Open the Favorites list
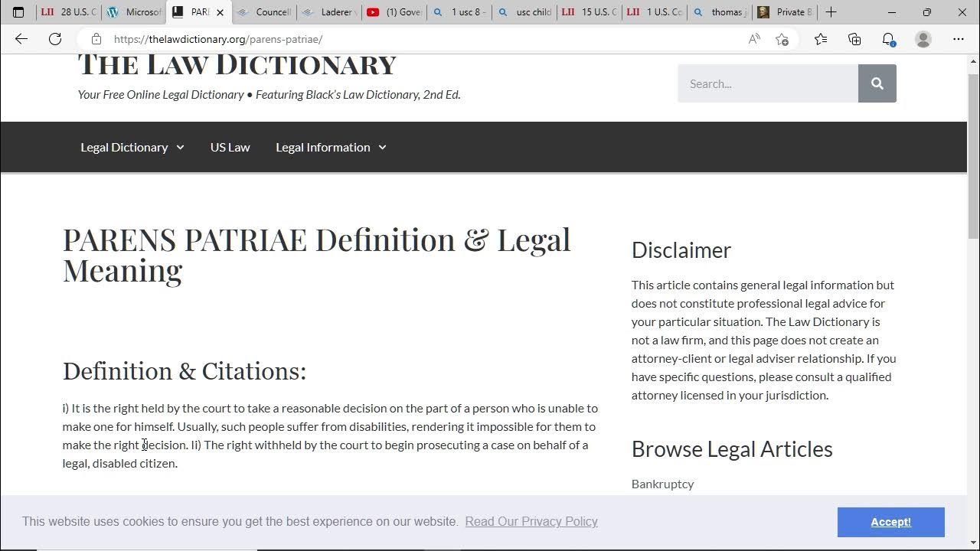Screen dimensions: 980x551 tap(821, 39)
